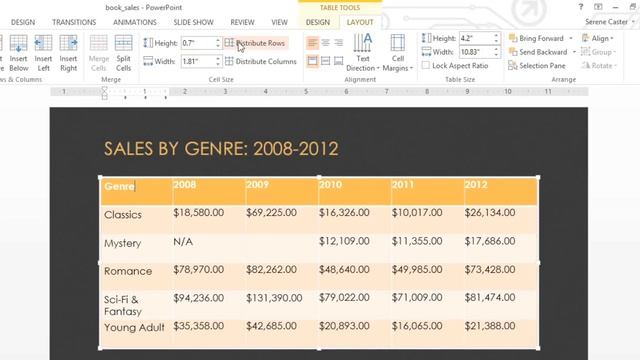Click the Genre header cell
The width and height of the screenshot is (640, 360).
coord(136,191)
